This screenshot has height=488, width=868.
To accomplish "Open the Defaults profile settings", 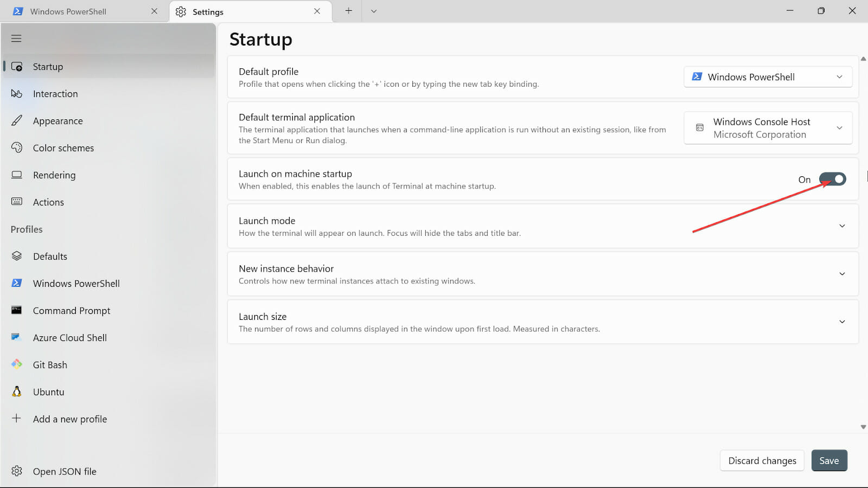I will point(108,256).
